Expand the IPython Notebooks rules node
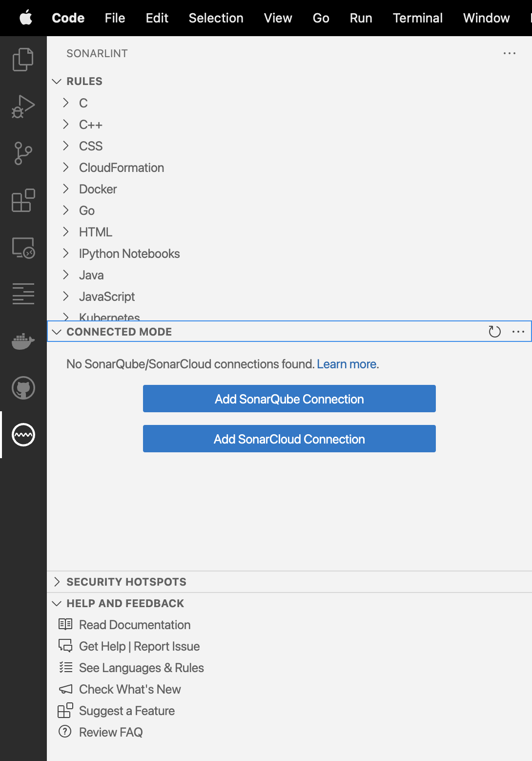Viewport: 532px width, 761px height. [x=66, y=253]
